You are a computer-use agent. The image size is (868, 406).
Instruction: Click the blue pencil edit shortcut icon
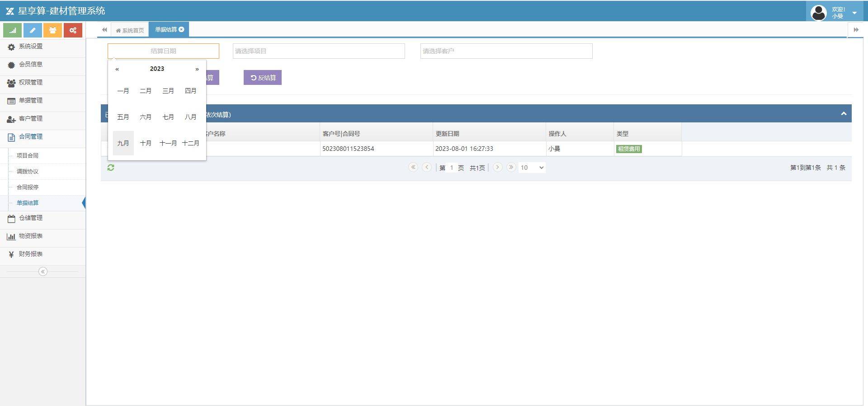click(33, 30)
